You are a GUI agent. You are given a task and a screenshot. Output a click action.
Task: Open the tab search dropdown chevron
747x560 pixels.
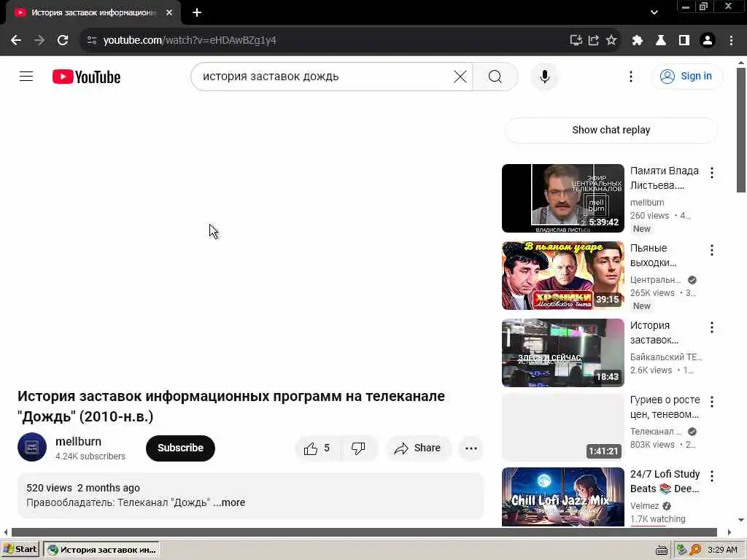[x=654, y=12]
